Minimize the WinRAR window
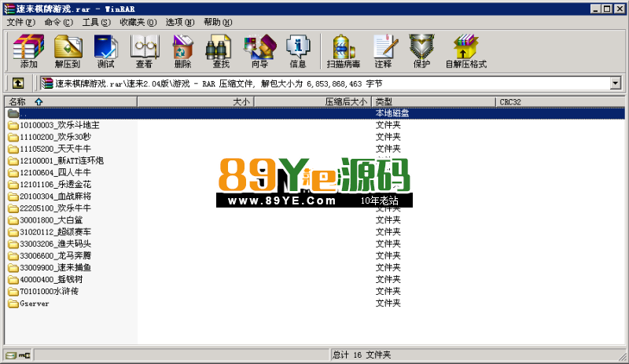This screenshot has width=629, height=364. pos(596,9)
